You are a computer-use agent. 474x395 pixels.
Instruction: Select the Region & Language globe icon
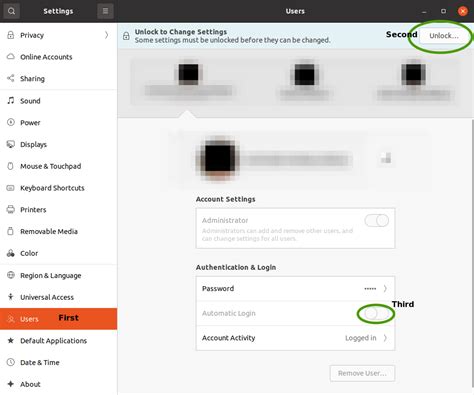(x=11, y=275)
